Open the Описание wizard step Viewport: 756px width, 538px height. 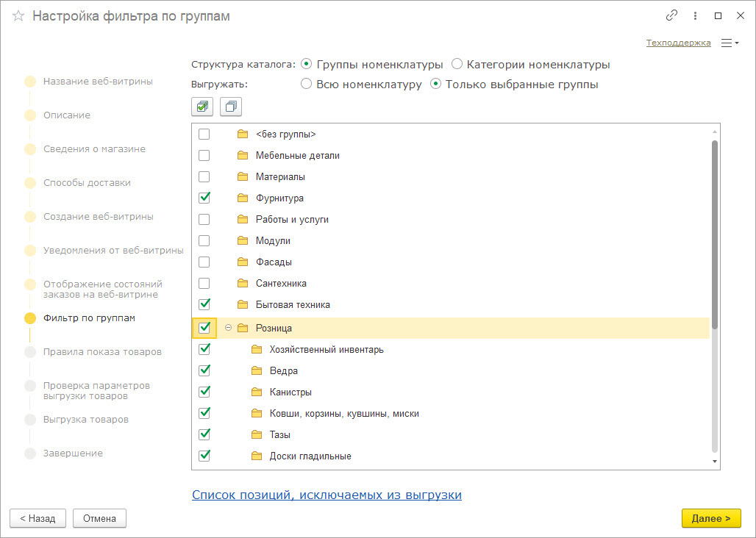67,115
